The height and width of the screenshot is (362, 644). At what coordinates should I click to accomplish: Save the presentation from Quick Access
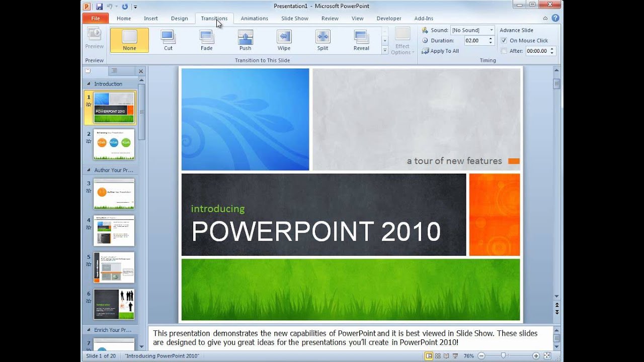(99, 7)
